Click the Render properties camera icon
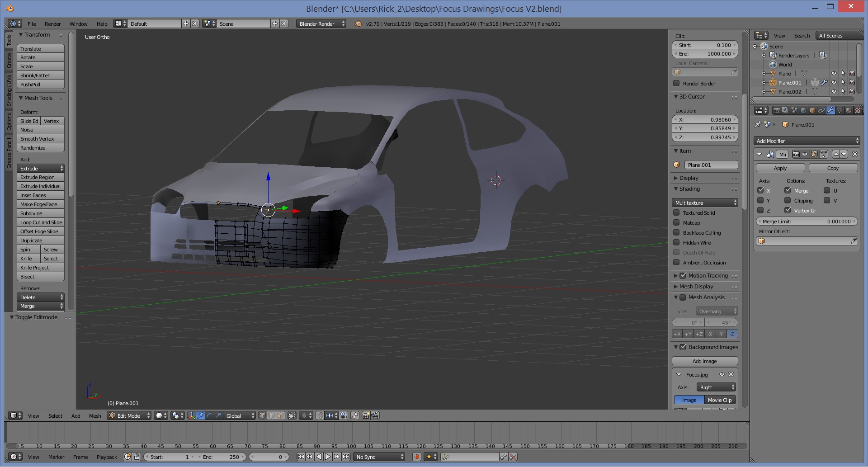This screenshot has width=868, height=467. 776,110
